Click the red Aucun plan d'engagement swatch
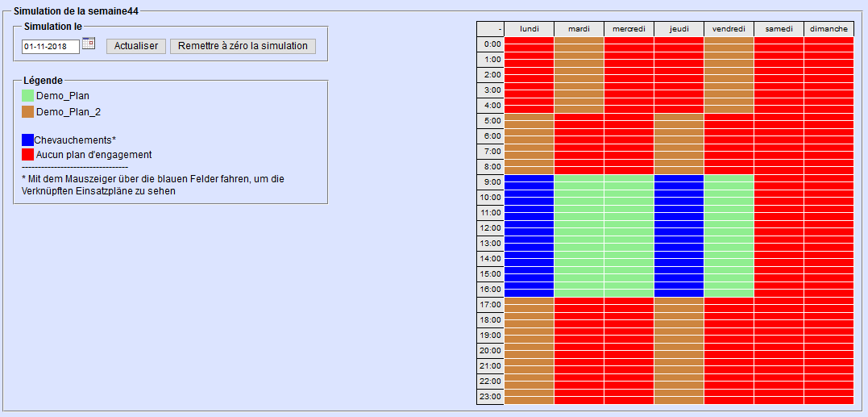The width and height of the screenshot is (868, 417). coord(28,154)
